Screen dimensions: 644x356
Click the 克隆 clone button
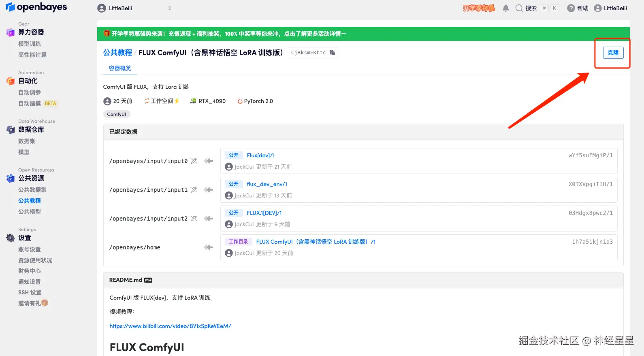613,53
